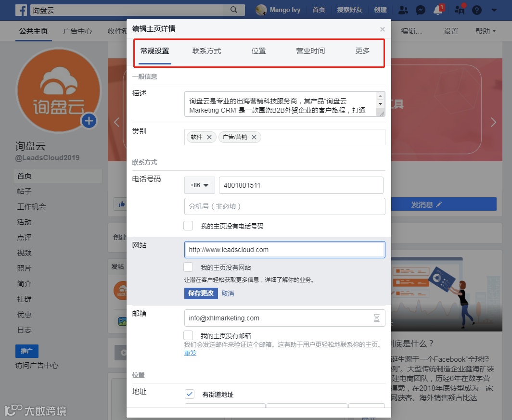This screenshot has height=420, width=512.
Task: Click the Facebook search box
Action: click(x=128, y=10)
